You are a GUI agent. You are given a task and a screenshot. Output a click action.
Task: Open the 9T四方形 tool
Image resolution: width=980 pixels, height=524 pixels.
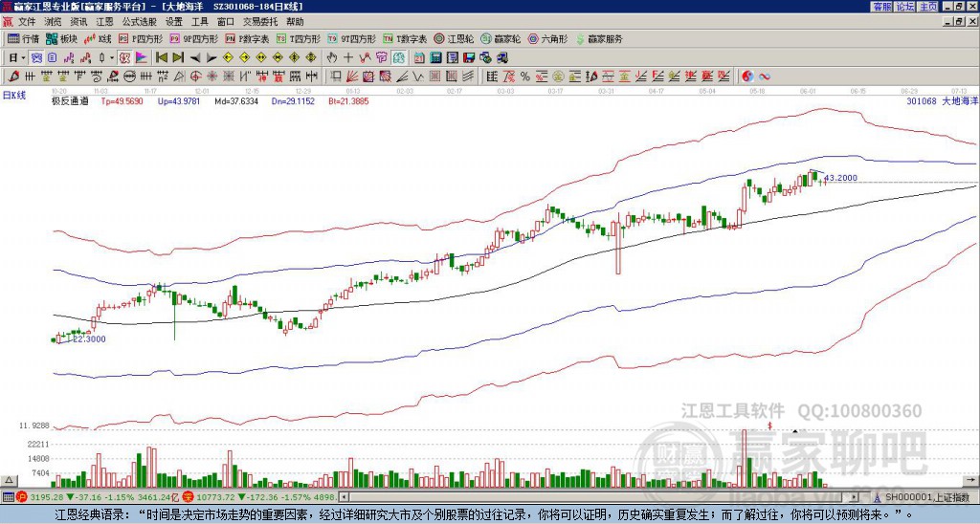pos(351,38)
